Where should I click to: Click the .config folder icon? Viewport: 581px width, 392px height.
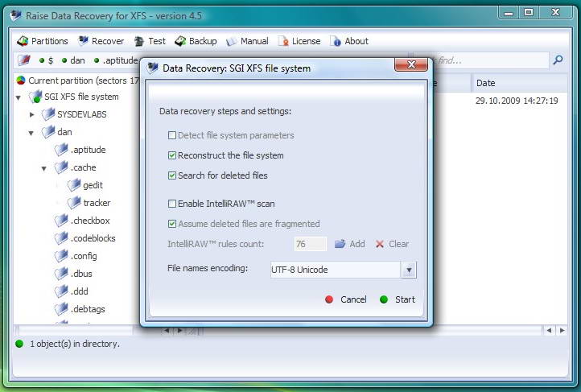(x=61, y=256)
